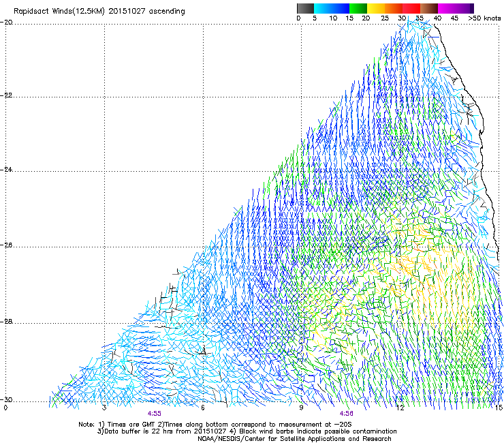Click the '-24' latitude axis label

6,170
